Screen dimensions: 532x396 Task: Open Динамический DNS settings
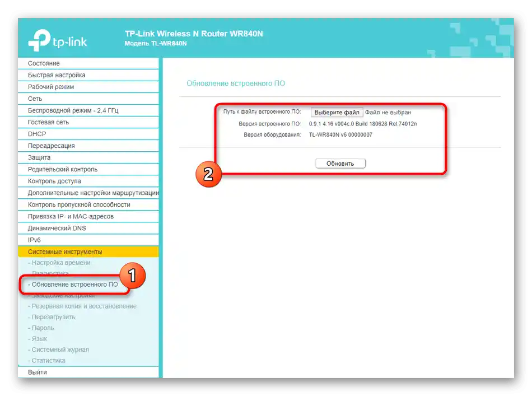coord(88,228)
